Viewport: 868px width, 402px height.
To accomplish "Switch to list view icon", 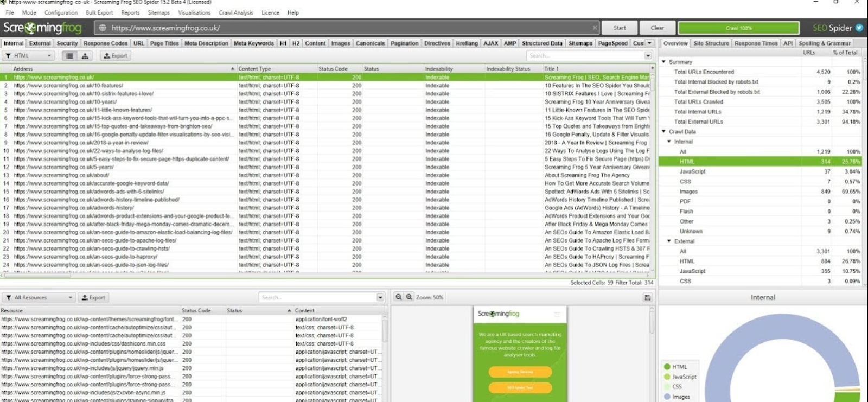I will coord(69,55).
